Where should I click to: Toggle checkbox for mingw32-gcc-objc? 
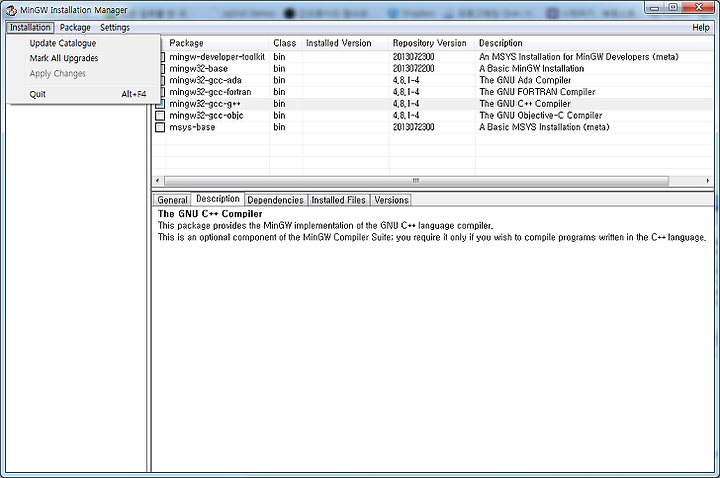point(160,115)
